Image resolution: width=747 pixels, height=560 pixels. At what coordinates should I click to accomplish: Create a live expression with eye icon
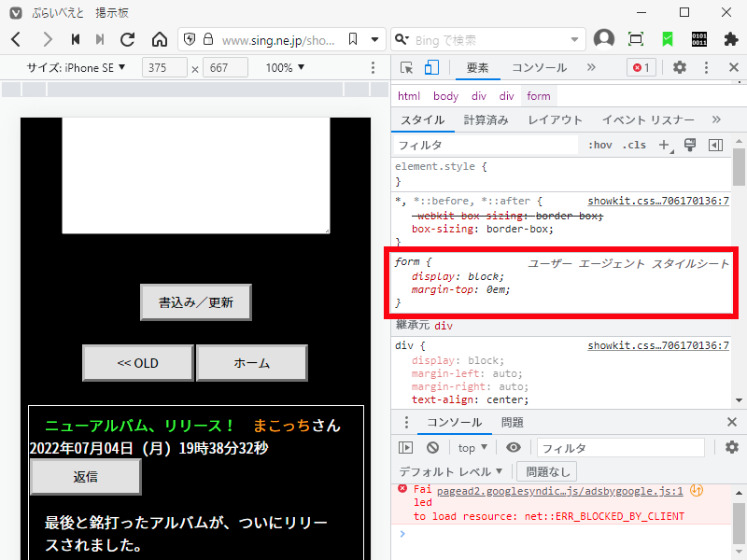coord(513,448)
